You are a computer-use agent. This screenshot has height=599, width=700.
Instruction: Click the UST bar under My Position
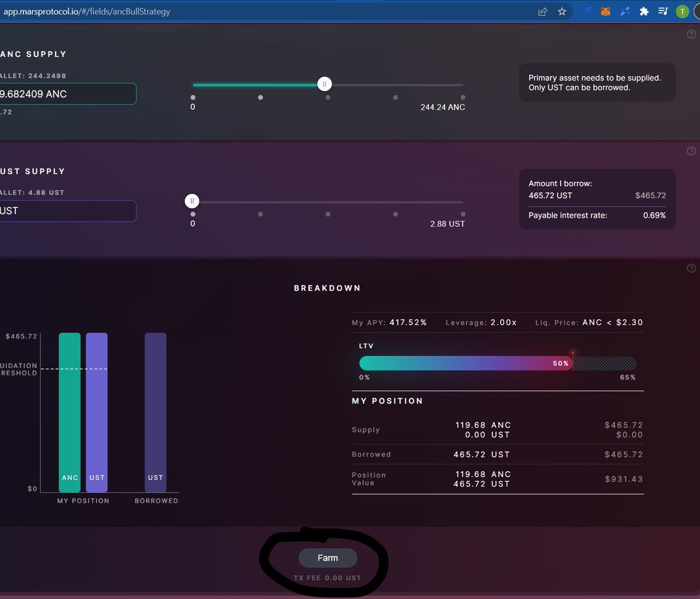tap(97, 413)
